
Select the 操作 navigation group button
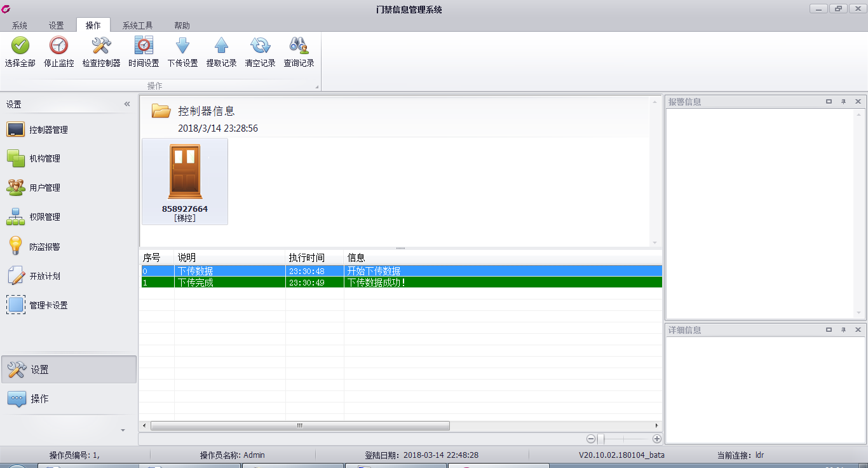point(69,399)
